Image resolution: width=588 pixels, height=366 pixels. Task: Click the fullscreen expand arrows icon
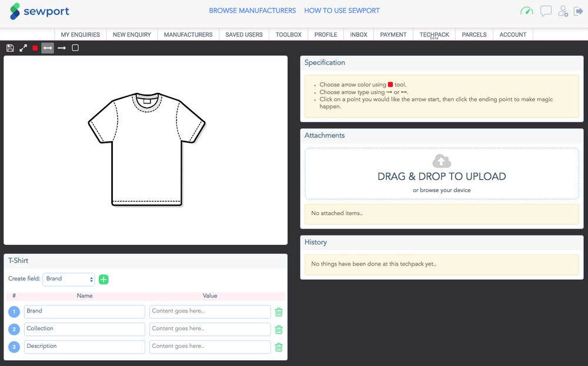click(x=23, y=48)
